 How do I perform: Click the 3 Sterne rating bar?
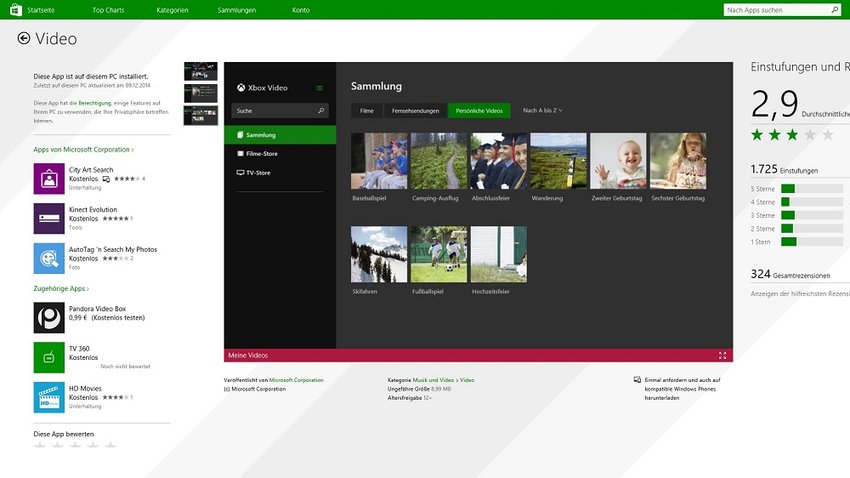(x=812, y=215)
